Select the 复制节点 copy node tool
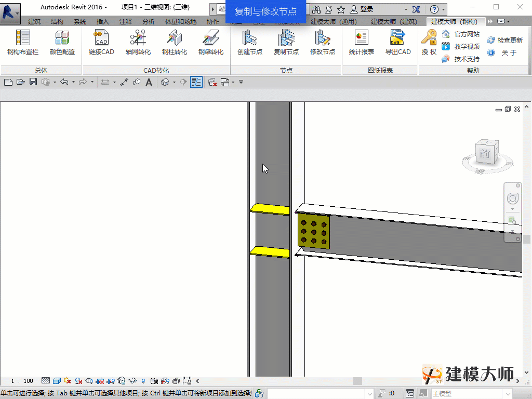The height and width of the screenshot is (399, 532). tap(286, 43)
